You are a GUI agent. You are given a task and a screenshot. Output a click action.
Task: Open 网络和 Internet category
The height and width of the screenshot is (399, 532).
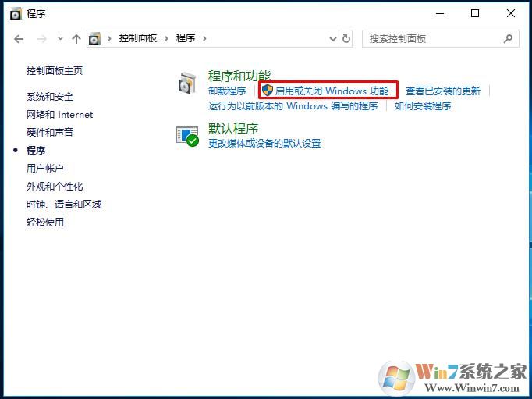(60, 115)
